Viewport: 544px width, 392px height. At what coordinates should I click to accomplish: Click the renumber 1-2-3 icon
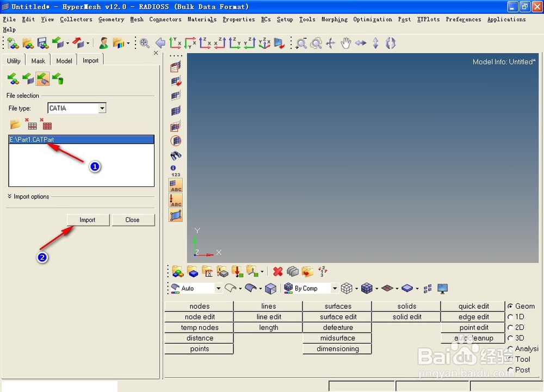(x=323, y=271)
